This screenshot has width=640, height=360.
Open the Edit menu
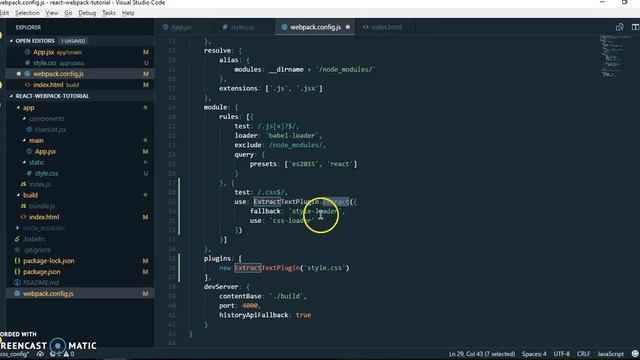point(4,13)
